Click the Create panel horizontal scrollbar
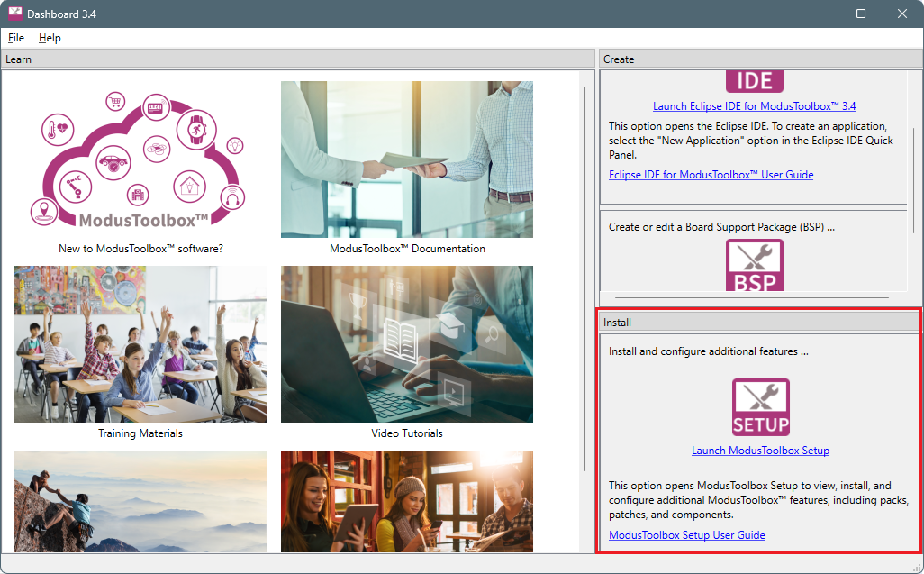The image size is (924, 574). (752, 297)
